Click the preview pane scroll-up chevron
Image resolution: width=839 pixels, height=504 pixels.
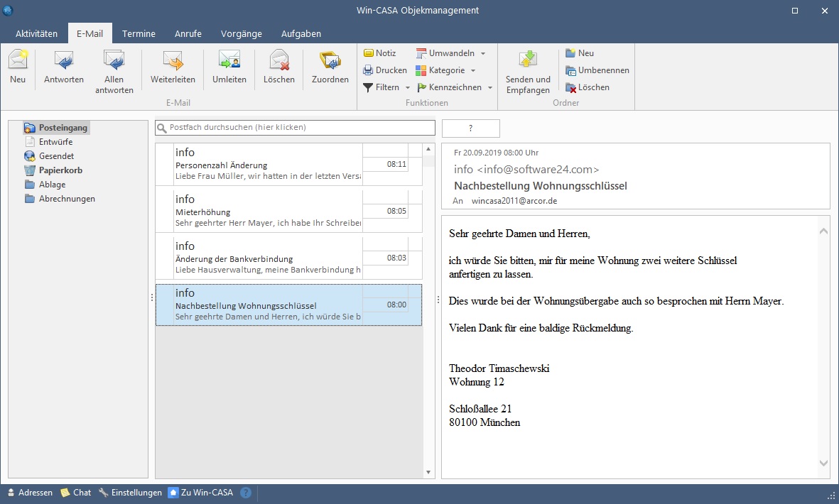(x=823, y=231)
